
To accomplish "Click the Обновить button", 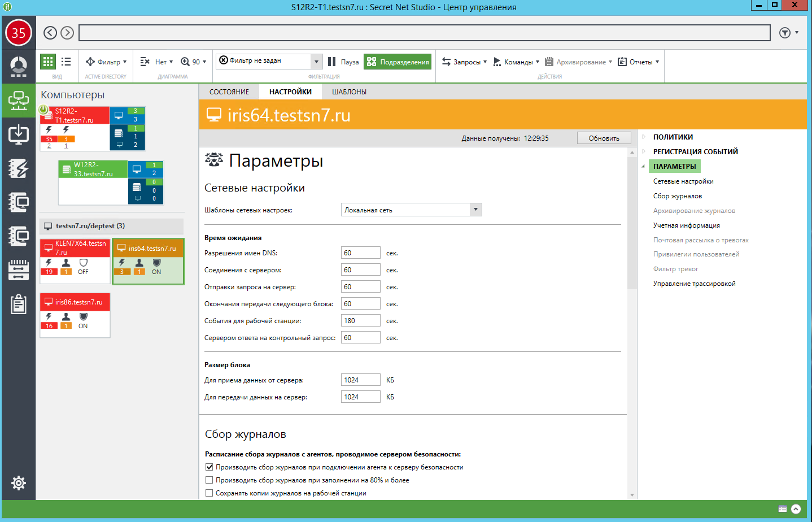I will point(604,138).
